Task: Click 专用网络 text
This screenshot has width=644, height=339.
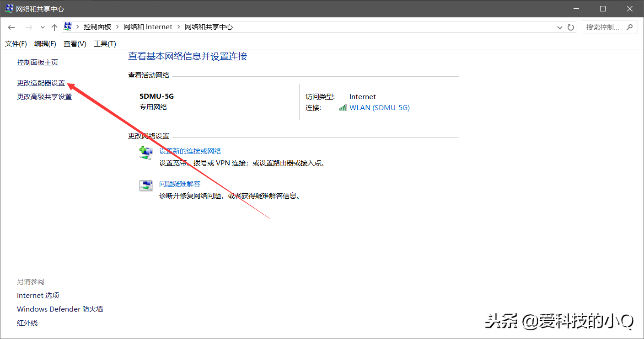Action: coord(153,107)
